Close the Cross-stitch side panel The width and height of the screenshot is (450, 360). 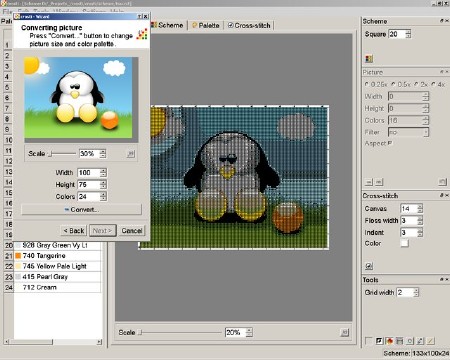[x=447, y=195]
